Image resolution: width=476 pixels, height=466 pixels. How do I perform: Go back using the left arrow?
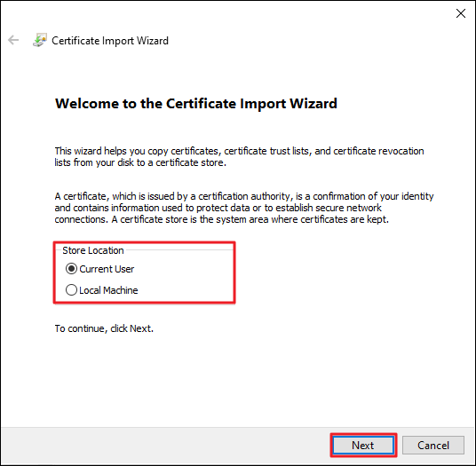pyautogui.click(x=13, y=40)
